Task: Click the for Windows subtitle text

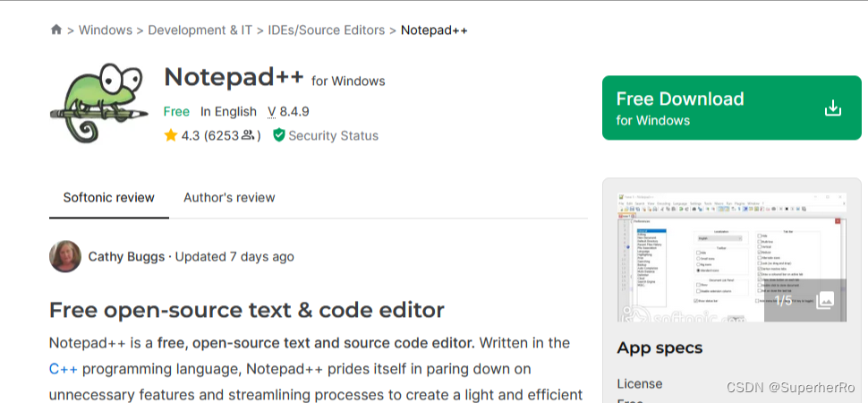Action: (x=348, y=81)
